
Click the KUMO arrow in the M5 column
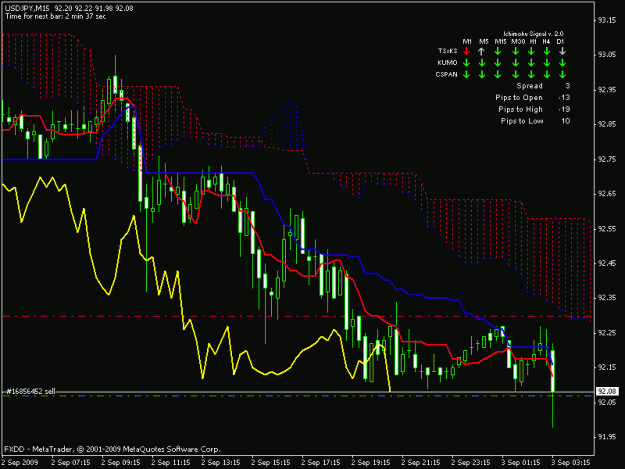tap(482, 63)
